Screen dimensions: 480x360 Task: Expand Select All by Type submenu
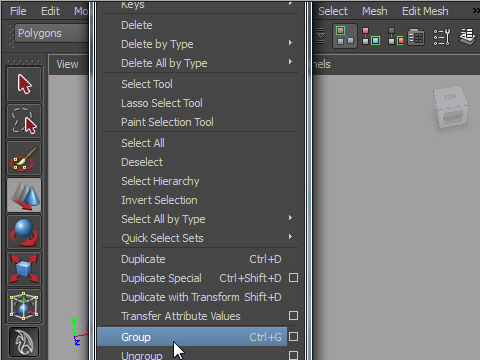(x=200, y=219)
